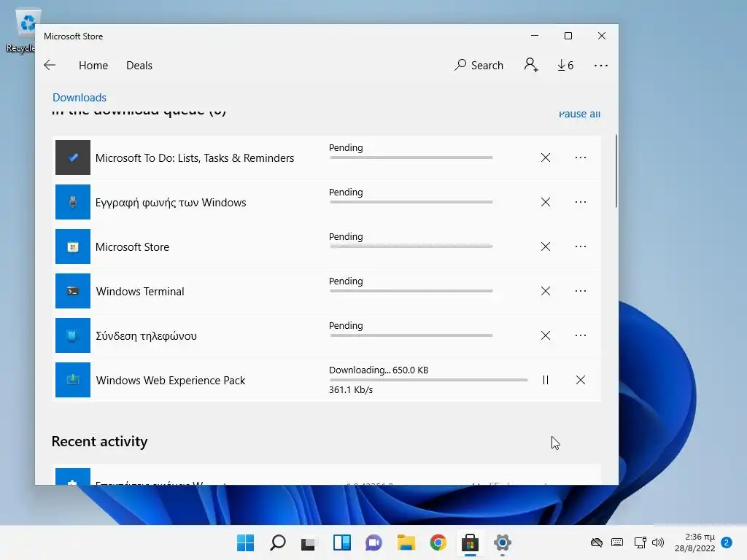Open more options for Εγγραφή φωνής των Windows
The height and width of the screenshot is (560, 747).
tap(580, 202)
